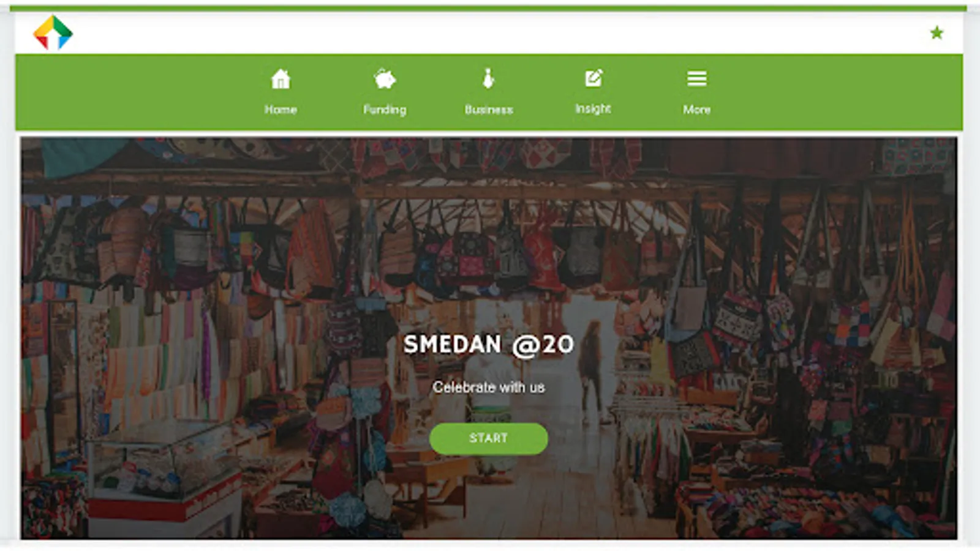Image resolution: width=980 pixels, height=551 pixels.
Task: Click the SMEDAN @20 headline
Action: 489,345
